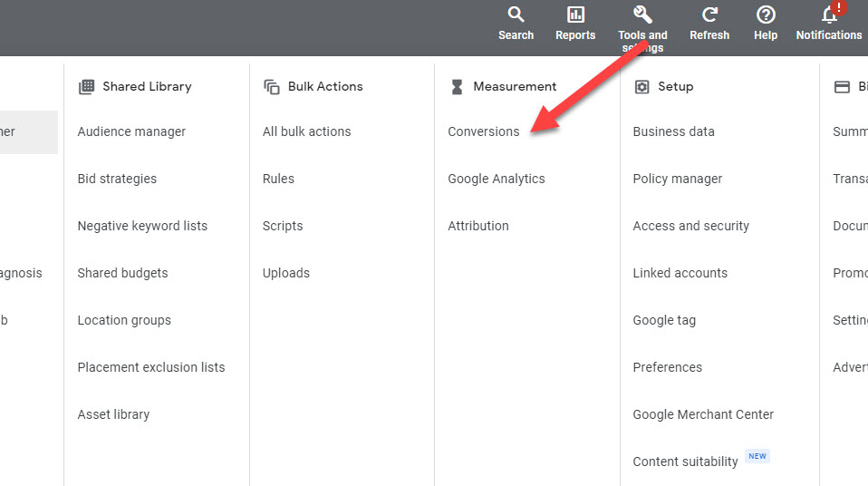Click the Measurement hourglass icon
The height and width of the screenshot is (486, 868).
click(x=457, y=87)
